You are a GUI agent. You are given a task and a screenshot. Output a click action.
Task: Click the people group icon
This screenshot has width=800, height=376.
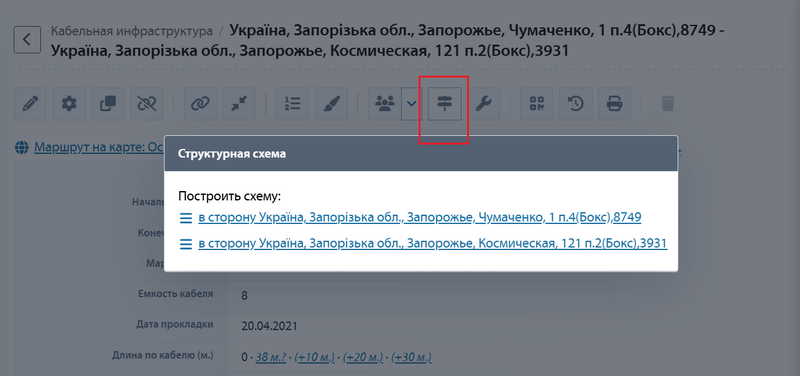click(x=385, y=104)
